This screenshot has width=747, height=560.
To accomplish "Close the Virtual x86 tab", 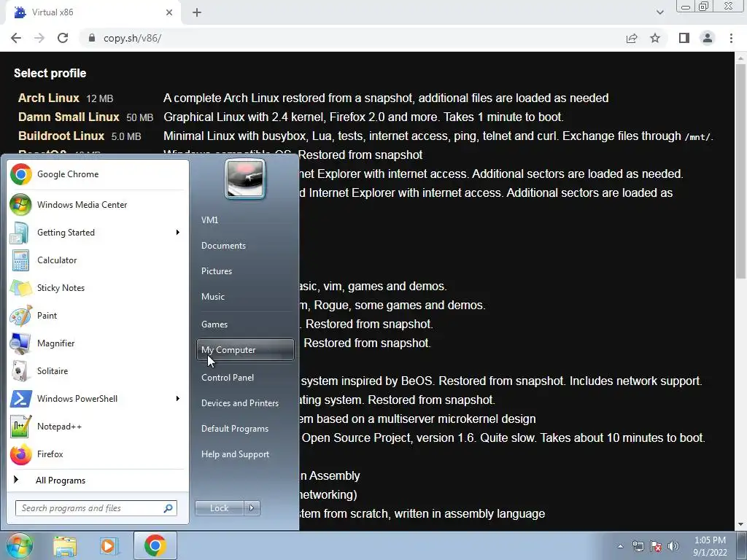I will (x=169, y=12).
